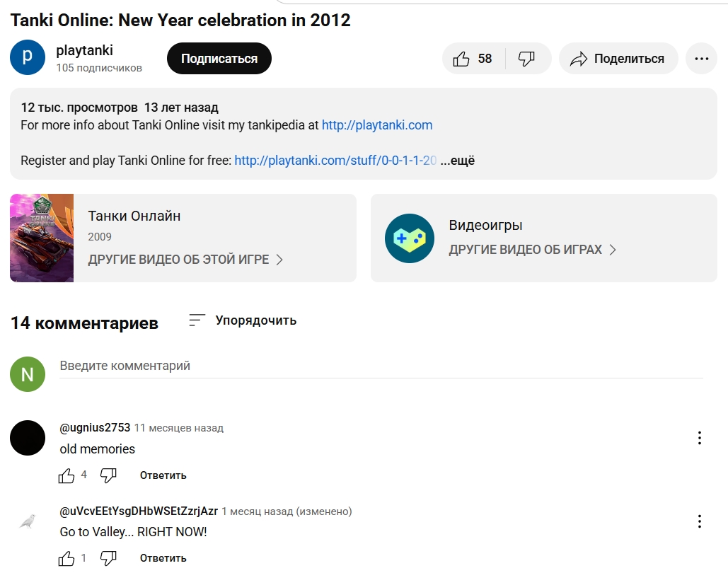Open the three-dot more actions menu for video
This screenshot has width=728, height=573.
tap(701, 59)
